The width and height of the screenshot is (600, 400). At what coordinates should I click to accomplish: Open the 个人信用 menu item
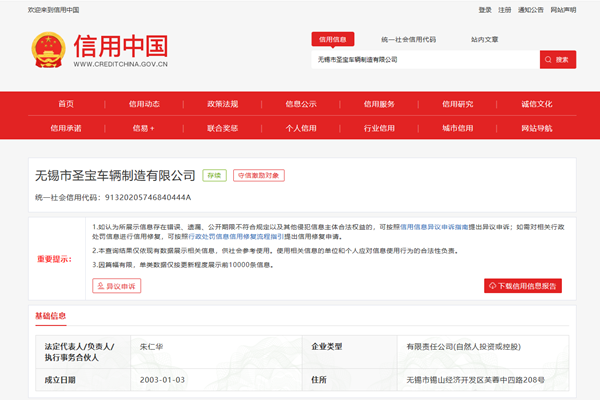coord(301,128)
